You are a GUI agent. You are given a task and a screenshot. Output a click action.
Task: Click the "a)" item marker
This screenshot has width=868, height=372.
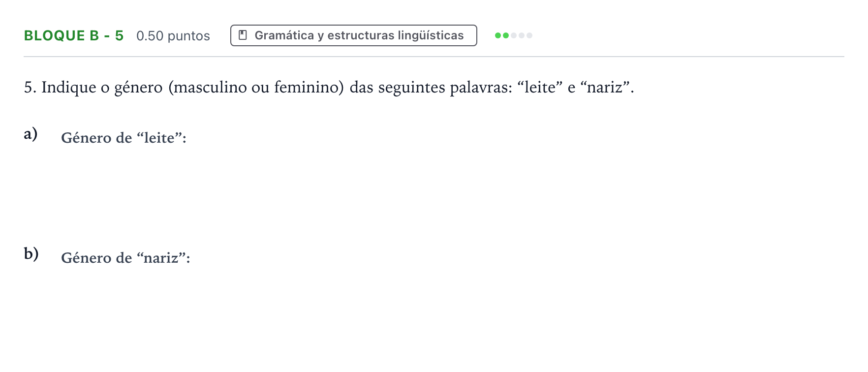coord(31,133)
